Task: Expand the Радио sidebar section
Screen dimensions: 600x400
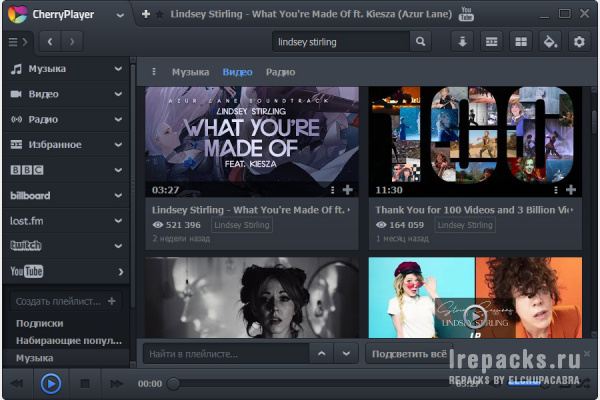Action: pyautogui.click(x=118, y=119)
